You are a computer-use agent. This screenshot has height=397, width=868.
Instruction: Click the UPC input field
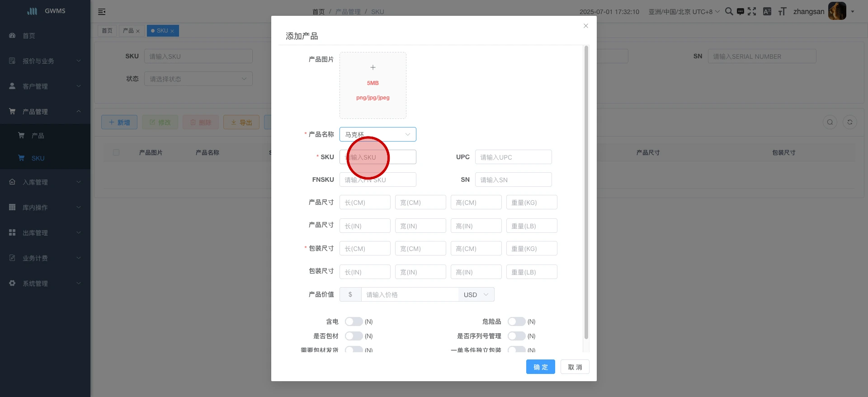click(513, 157)
